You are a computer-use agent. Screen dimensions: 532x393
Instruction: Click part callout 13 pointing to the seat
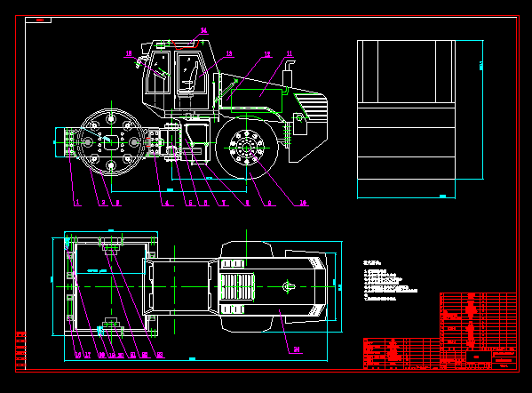pos(229,53)
